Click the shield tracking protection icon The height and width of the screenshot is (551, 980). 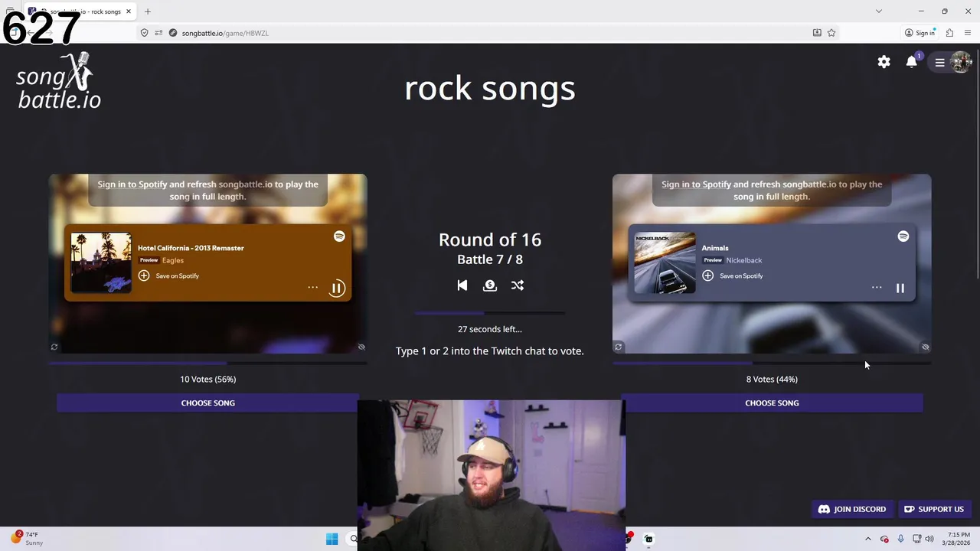(144, 33)
